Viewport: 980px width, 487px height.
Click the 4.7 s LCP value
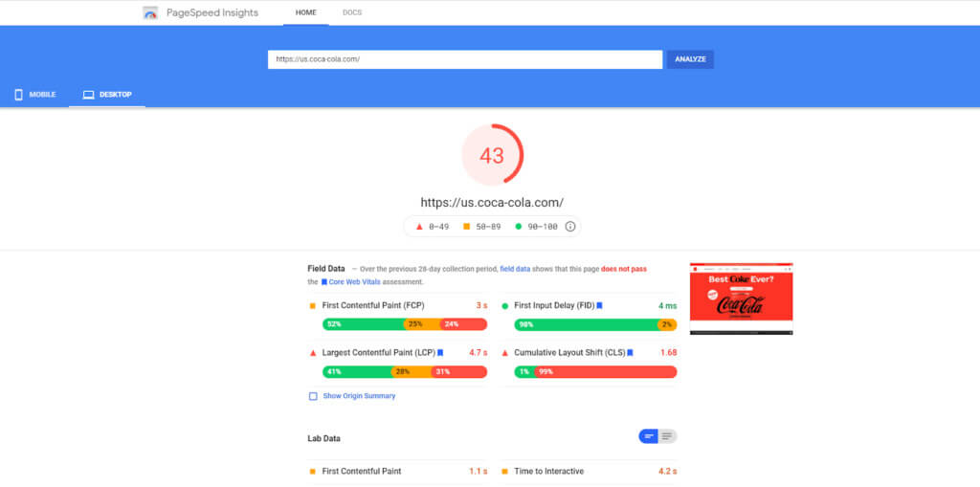479,353
